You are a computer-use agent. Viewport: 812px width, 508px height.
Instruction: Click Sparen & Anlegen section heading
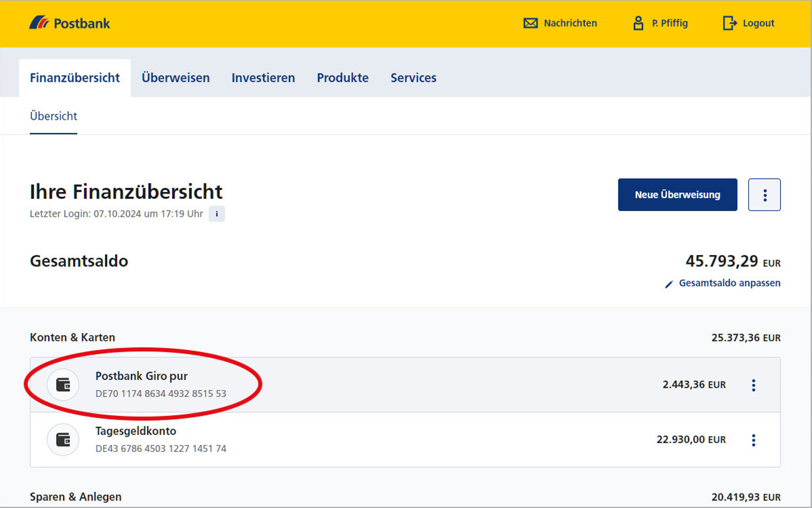click(x=76, y=497)
